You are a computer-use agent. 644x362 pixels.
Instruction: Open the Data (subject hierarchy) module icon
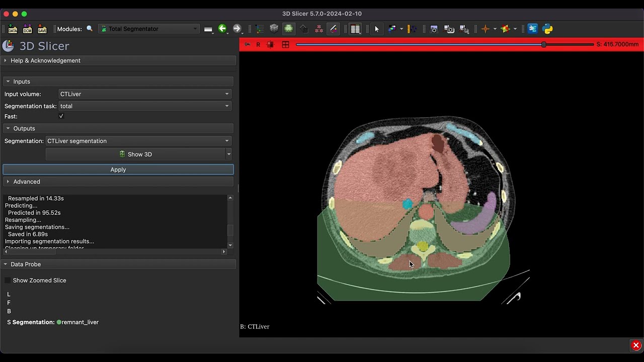point(260,29)
